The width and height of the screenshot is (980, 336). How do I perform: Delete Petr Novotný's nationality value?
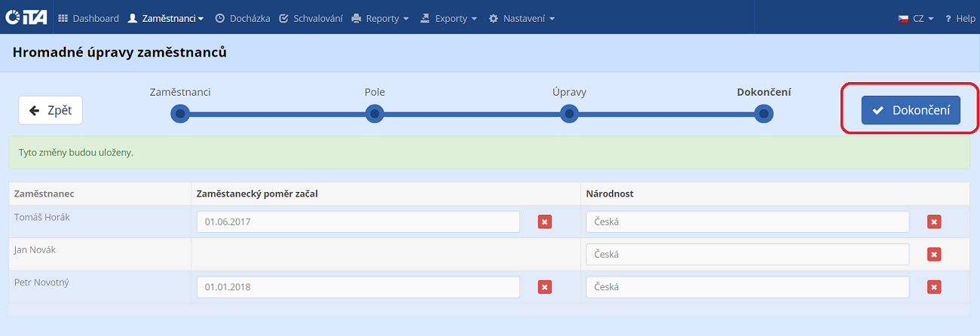[x=934, y=287]
